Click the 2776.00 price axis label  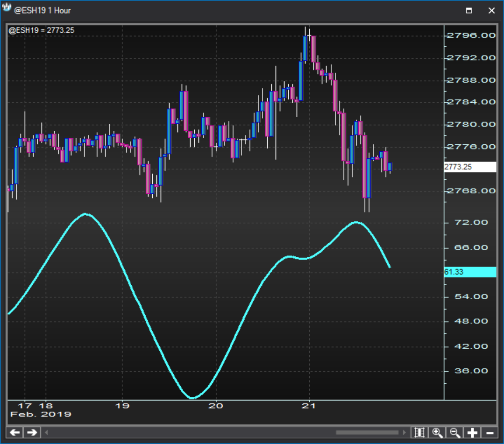point(471,147)
